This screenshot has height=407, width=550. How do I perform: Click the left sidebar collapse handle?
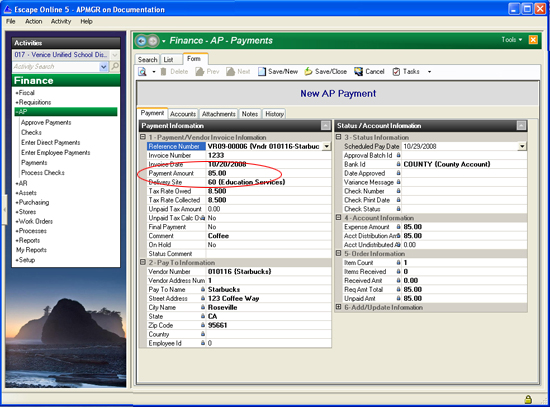pos(5,209)
